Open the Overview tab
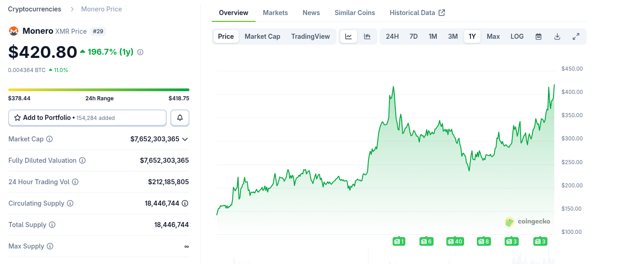644x264 pixels. click(234, 13)
